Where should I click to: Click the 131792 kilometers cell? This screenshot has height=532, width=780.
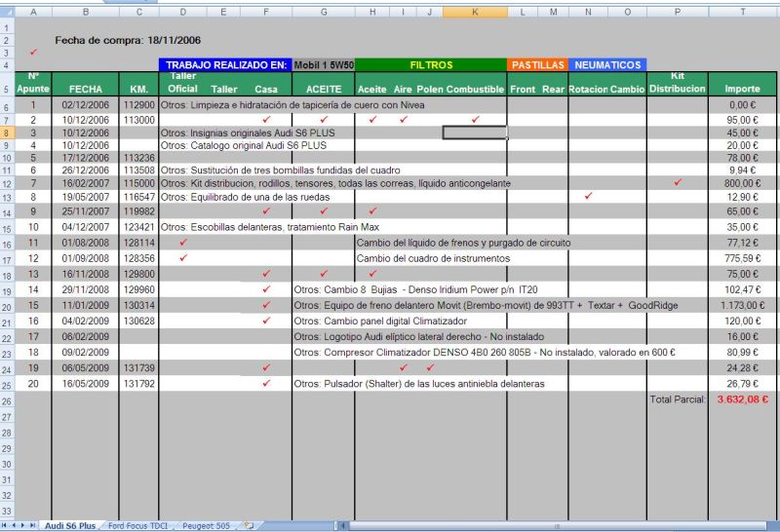point(138,383)
